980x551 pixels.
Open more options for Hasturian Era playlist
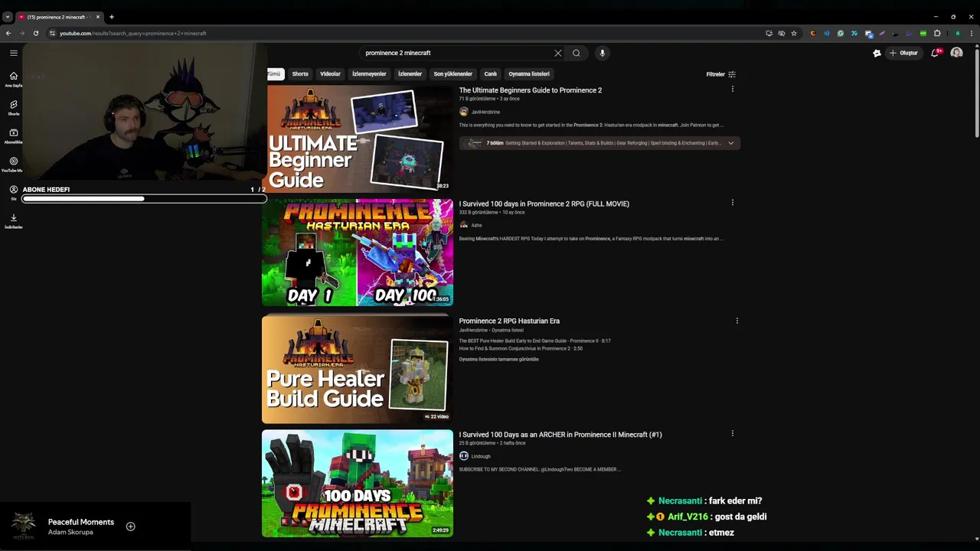click(x=737, y=321)
